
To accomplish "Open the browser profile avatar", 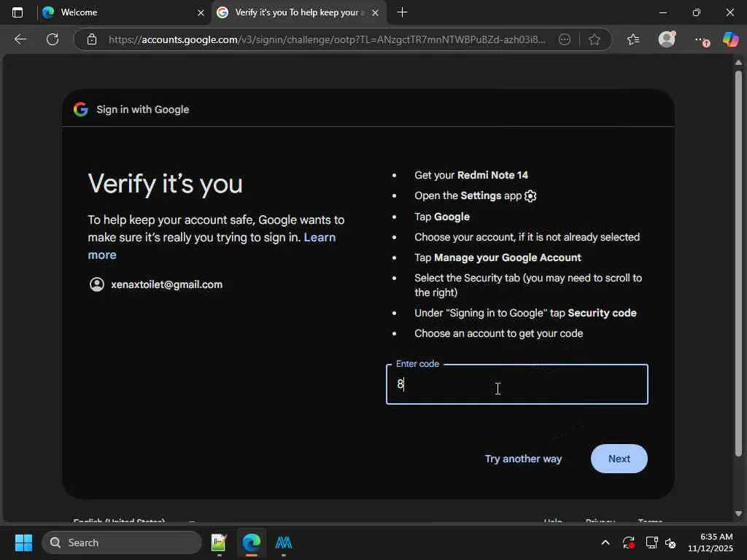I will point(667,39).
